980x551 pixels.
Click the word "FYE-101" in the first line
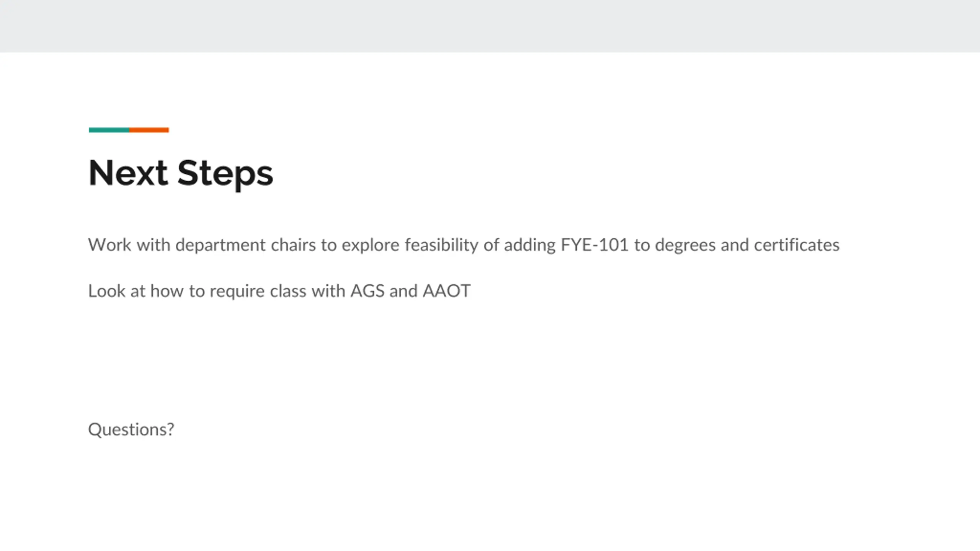click(595, 245)
